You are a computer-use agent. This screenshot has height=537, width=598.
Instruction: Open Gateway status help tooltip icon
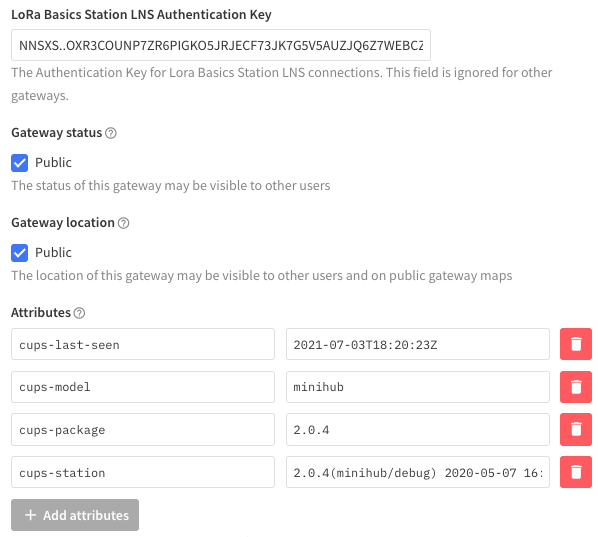111,133
